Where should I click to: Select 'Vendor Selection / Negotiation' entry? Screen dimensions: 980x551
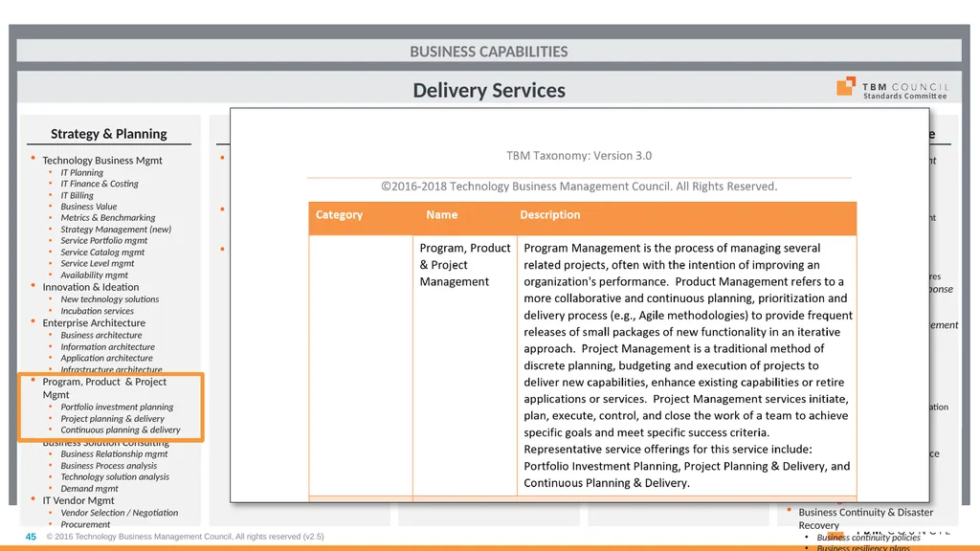pos(120,513)
